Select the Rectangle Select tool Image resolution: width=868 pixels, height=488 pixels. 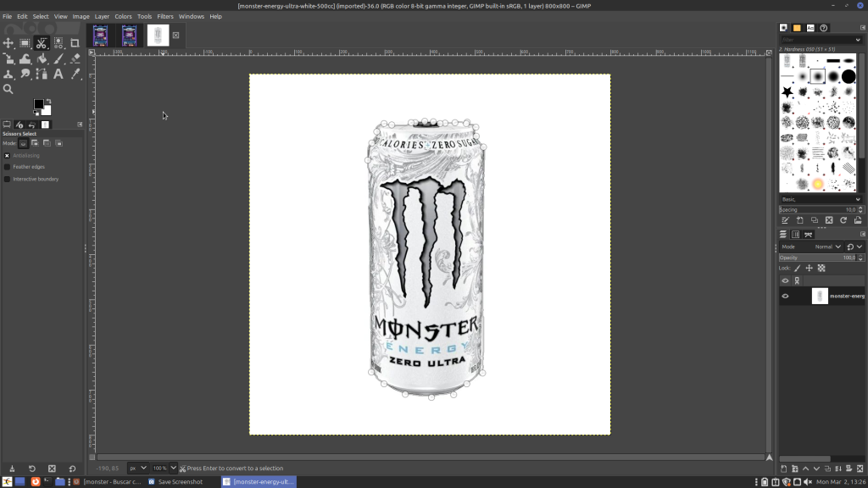pyautogui.click(x=25, y=43)
